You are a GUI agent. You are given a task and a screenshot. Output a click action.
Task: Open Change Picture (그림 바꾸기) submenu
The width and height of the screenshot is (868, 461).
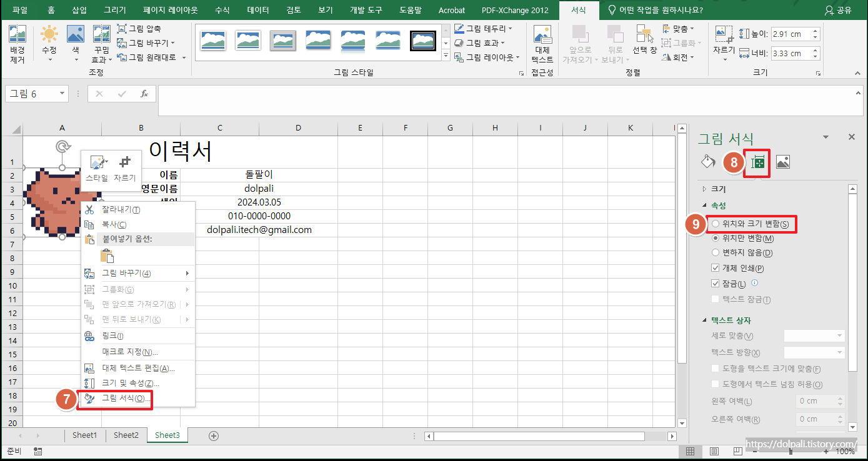pyautogui.click(x=138, y=273)
